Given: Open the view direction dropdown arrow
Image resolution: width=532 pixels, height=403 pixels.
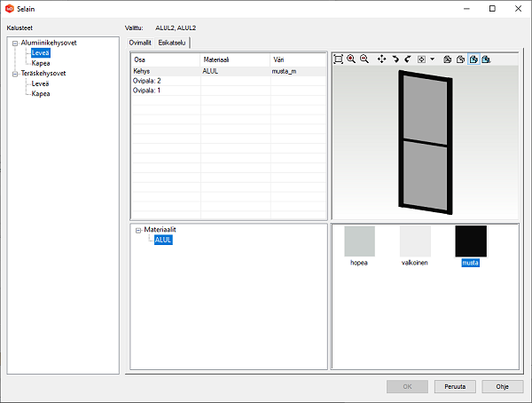Looking at the screenshot, I should [432, 59].
